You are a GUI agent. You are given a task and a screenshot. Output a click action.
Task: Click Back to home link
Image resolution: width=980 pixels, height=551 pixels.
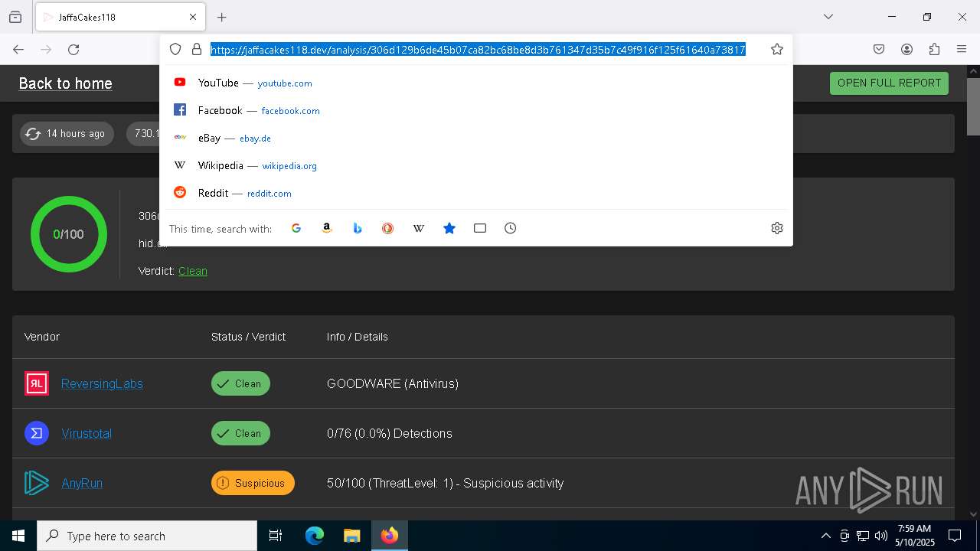pos(65,83)
